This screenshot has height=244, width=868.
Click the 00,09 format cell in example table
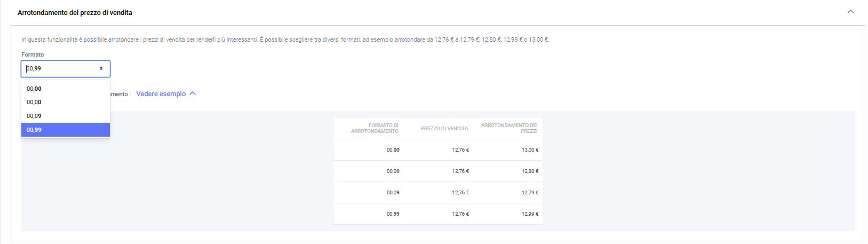pos(393,193)
